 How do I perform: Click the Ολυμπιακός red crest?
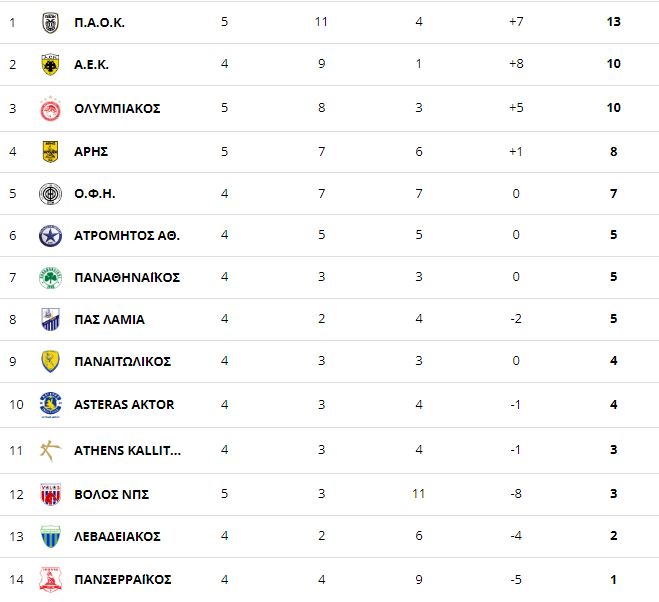point(50,109)
